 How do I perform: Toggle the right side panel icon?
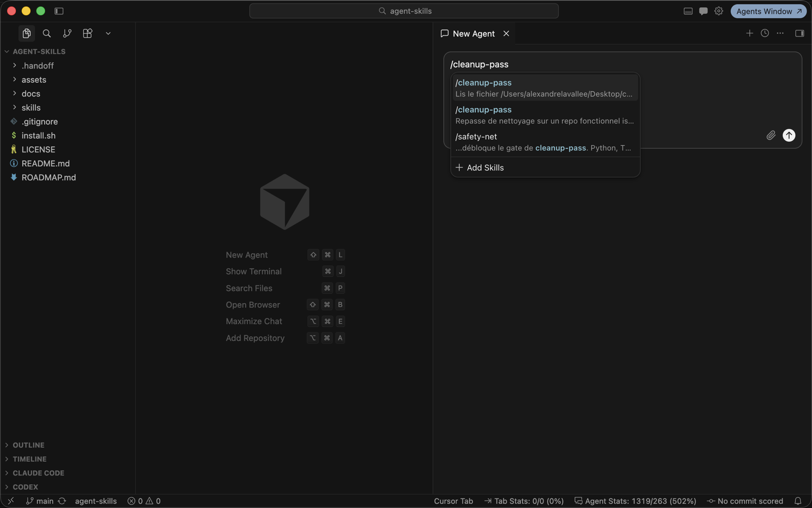[800, 33]
